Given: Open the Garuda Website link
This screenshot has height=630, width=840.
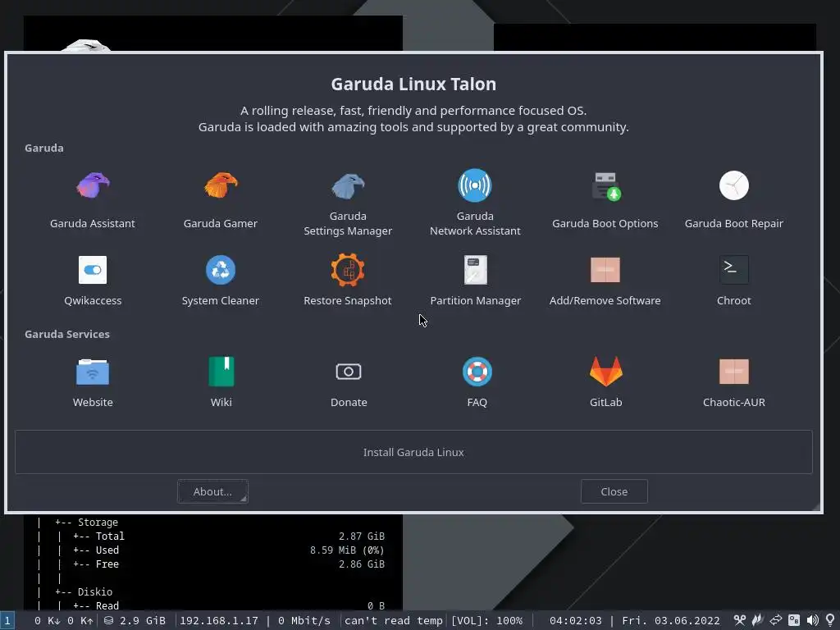Looking at the screenshot, I should pyautogui.click(x=93, y=382).
